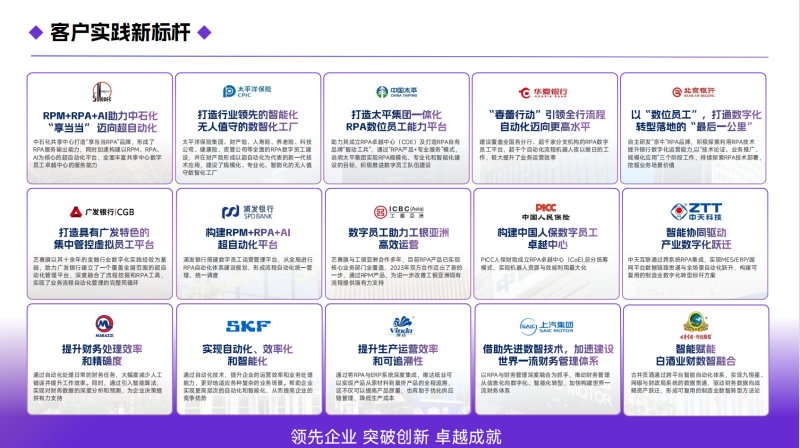The width and height of the screenshot is (800, 448).
Task: Select headline RPM+RPA+AI助力中石化
Action: pyautogui.click(x=100, y=115)
